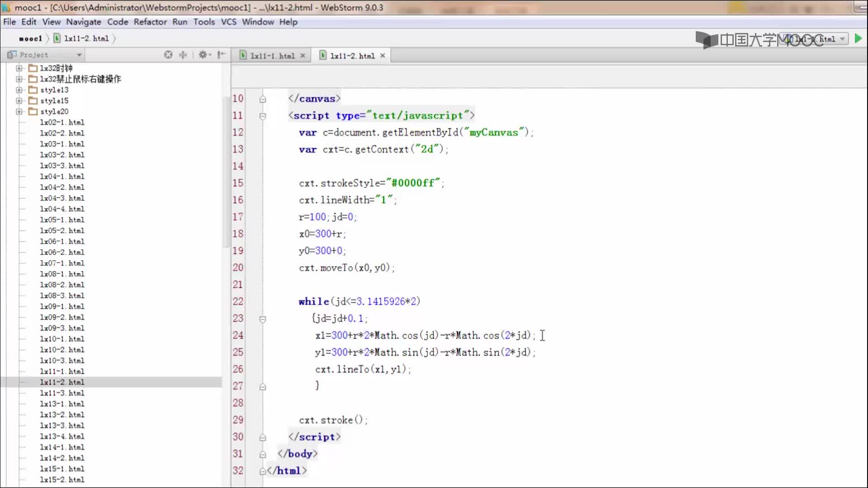Hide the Project panel with pin icon
Screen dimensions: 868x488
point(221,55)
